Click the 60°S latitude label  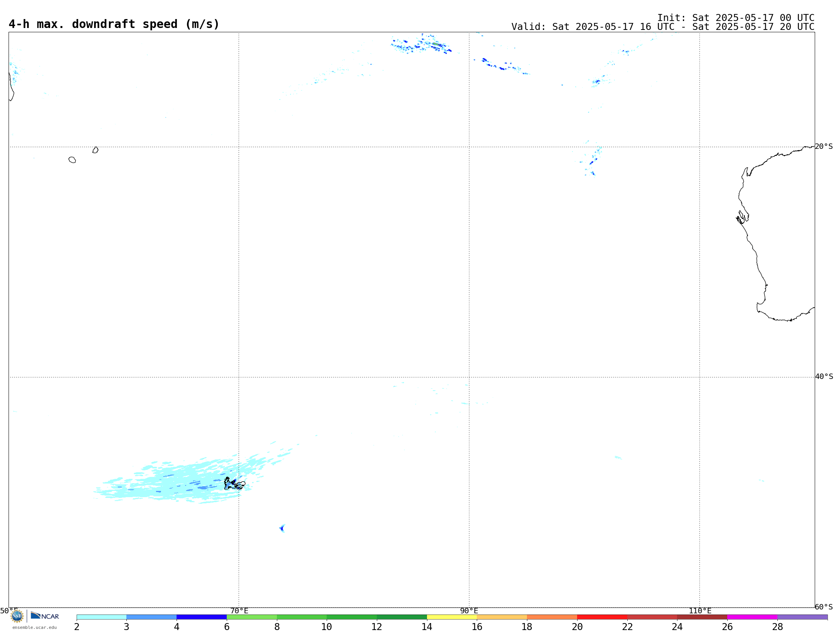tap(824, 607)
